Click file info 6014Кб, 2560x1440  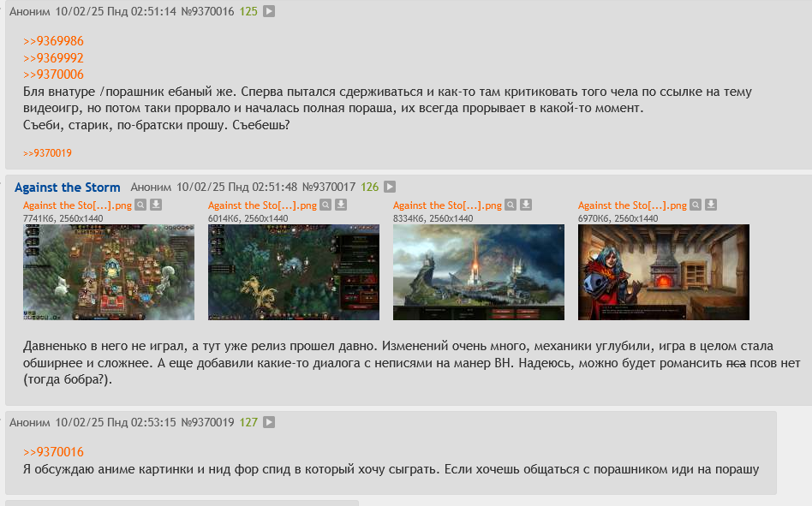[248, 218]
